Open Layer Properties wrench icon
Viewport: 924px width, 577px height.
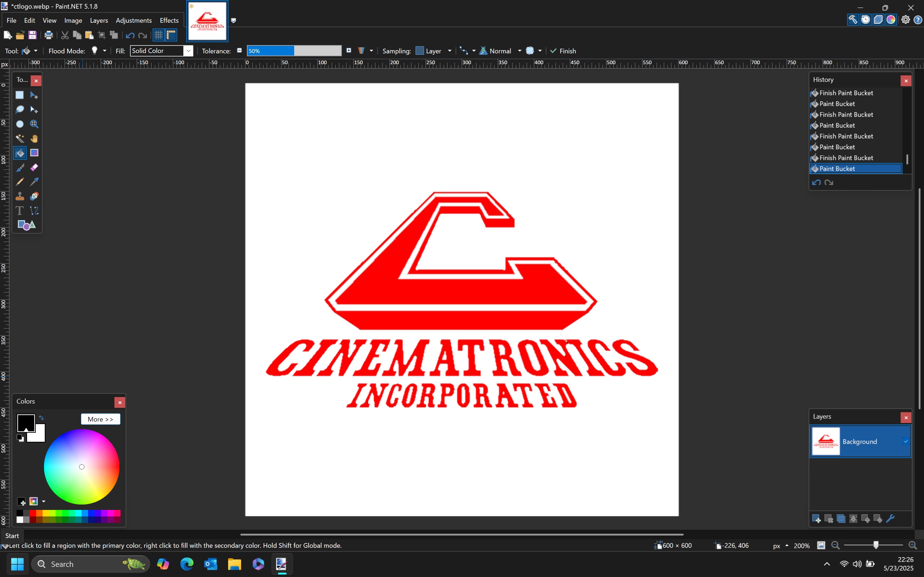pos(890,519)
